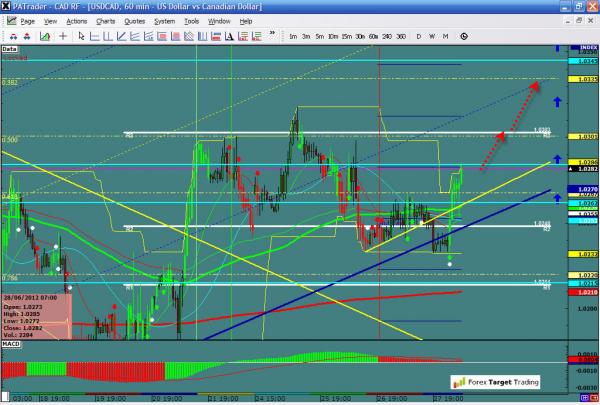This screenshot has width=600, height=405.
Task: Click the weekly 'W' timeframe button
Action: [432, 37]
